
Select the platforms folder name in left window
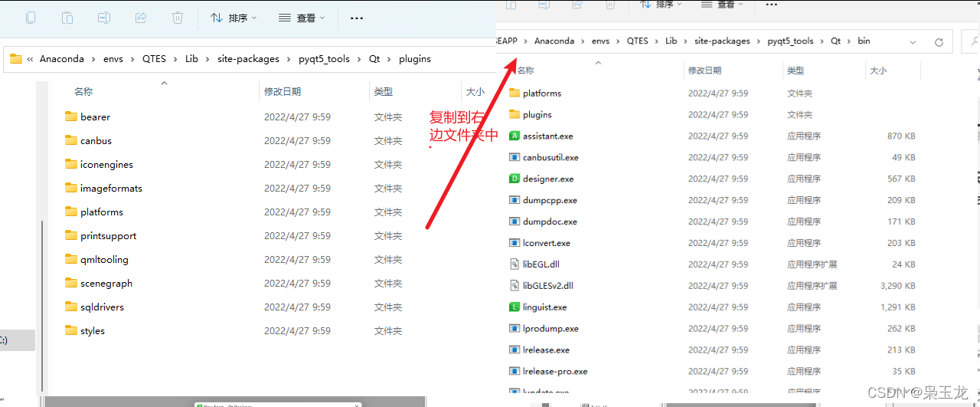[102, 212]
